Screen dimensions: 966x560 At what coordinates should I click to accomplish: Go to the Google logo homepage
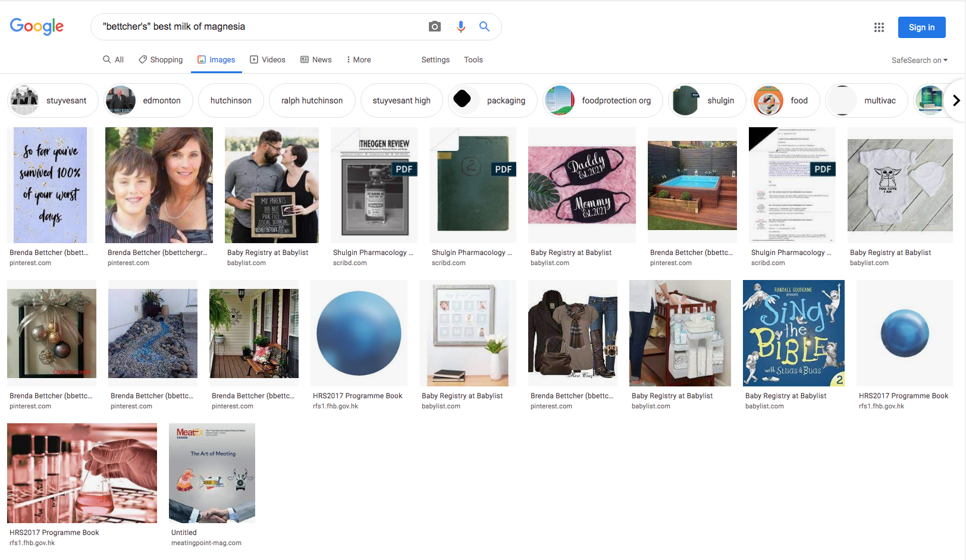click(x=37, y=27)
